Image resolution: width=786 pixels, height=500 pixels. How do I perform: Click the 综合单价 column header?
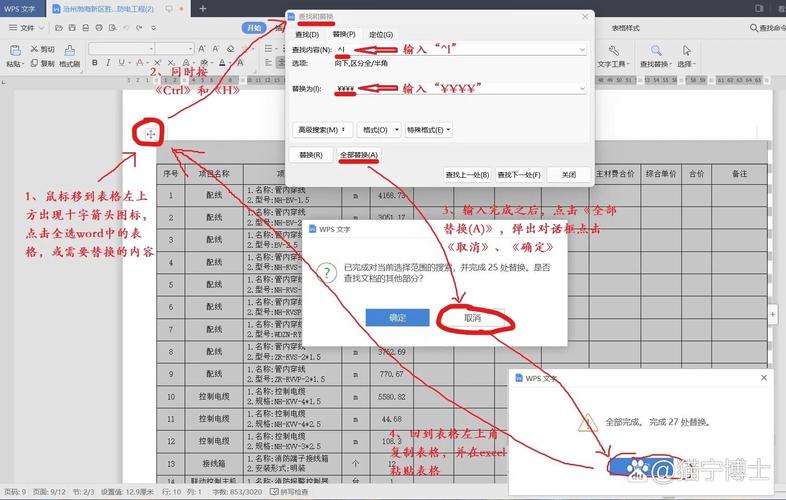click(x=661, y=174)
